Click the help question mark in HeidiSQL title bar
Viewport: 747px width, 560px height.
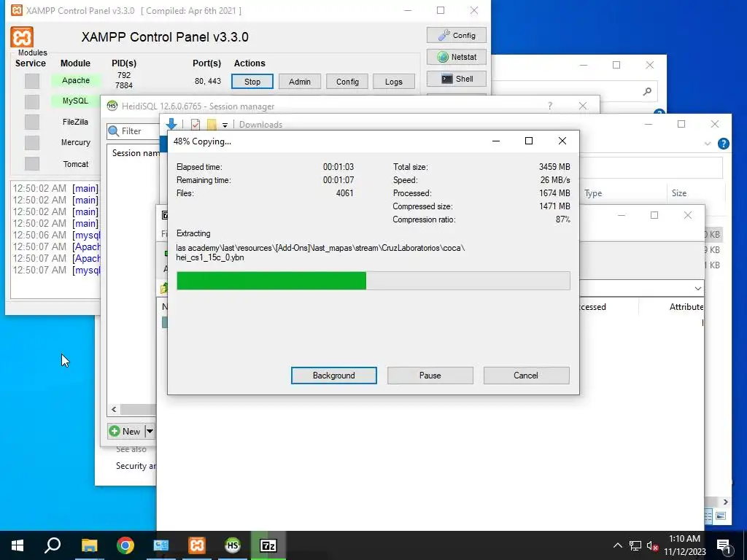tap(550, 106)
